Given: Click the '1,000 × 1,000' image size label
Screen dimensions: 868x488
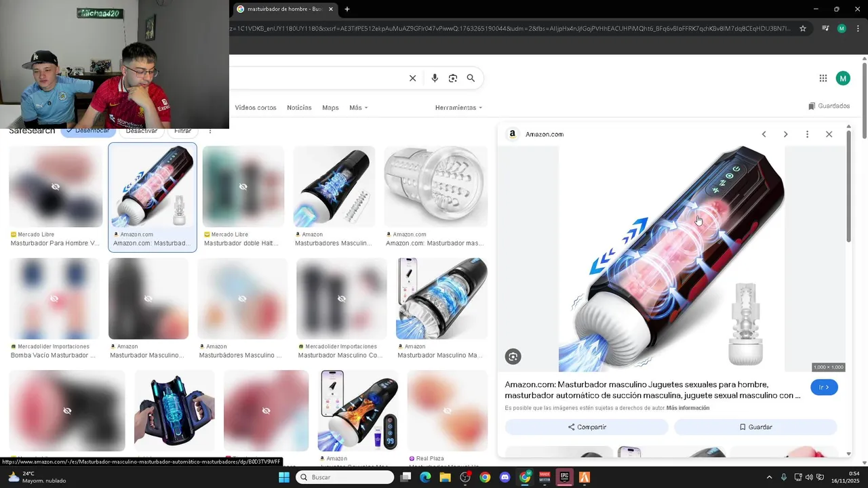Looking at the screenshot, I should coord(828,367).
